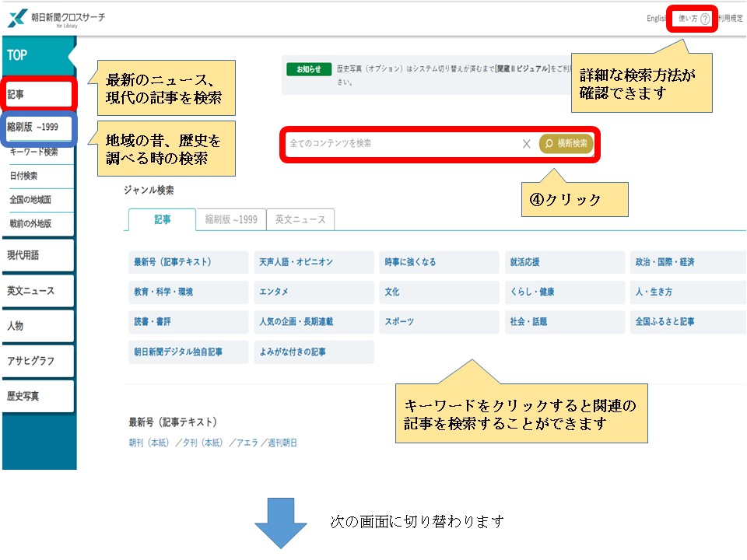Choose the エンタメ genre
Screen dimensions: 747x560
pos(314,292)
